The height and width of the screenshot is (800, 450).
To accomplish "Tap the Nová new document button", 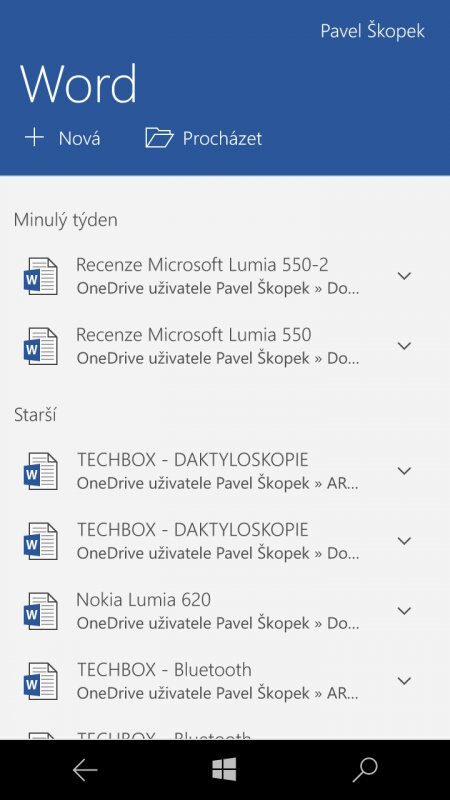I will [62, 138].
